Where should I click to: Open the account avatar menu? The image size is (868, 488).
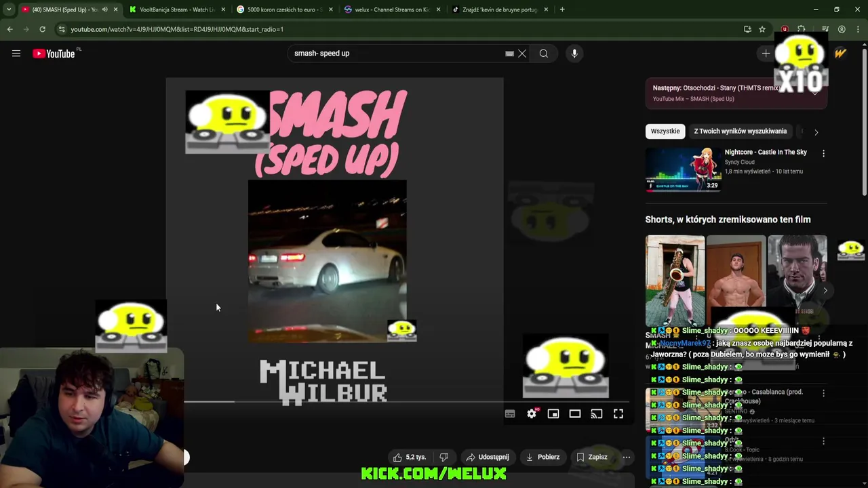pos(840,54)
